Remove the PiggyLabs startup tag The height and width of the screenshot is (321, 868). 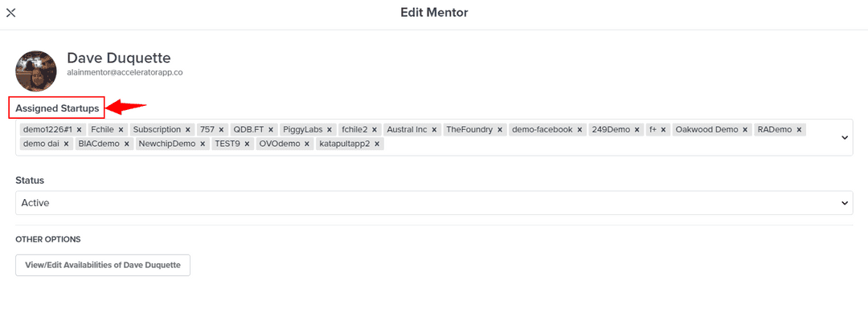329,129
